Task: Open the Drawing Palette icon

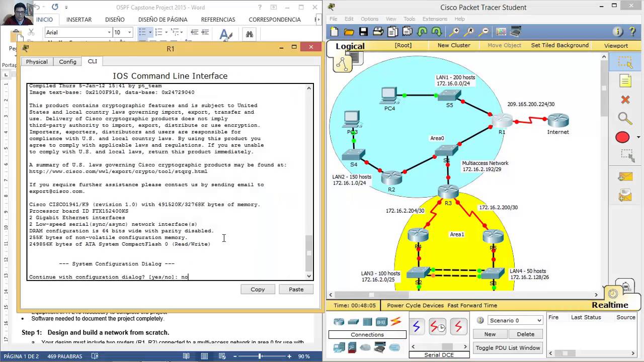Action: 501,32
